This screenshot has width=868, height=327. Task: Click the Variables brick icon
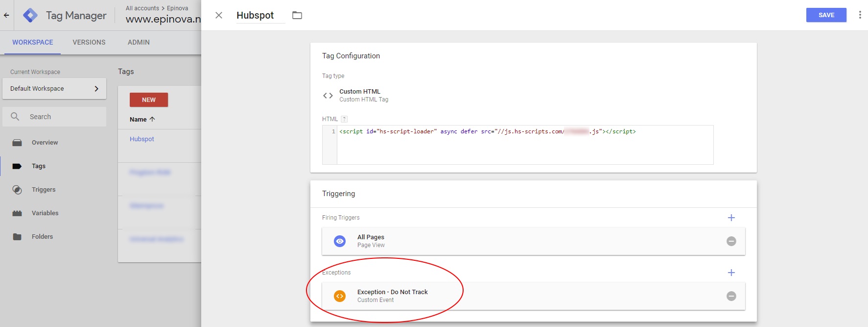[x=17, y=213]
